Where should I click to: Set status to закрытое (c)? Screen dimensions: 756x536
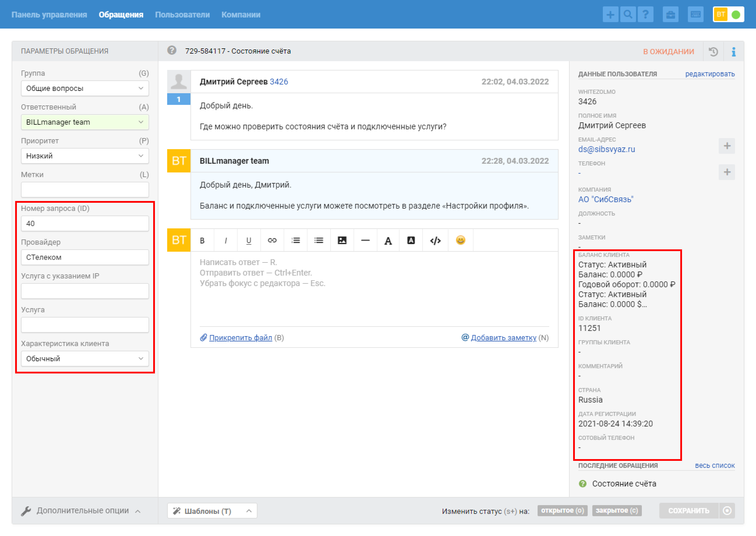pos(617,510)
